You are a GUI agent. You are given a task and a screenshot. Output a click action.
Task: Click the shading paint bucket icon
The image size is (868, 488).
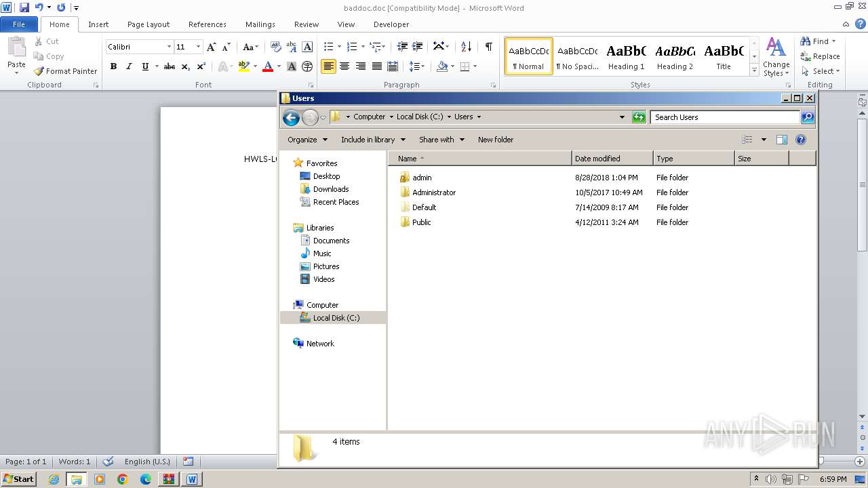tap(442, 66)
